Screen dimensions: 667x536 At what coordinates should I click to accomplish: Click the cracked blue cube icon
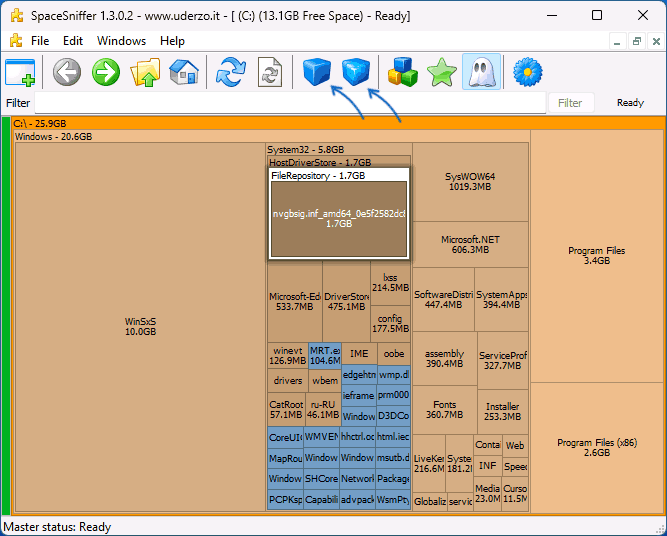point(355,72)
